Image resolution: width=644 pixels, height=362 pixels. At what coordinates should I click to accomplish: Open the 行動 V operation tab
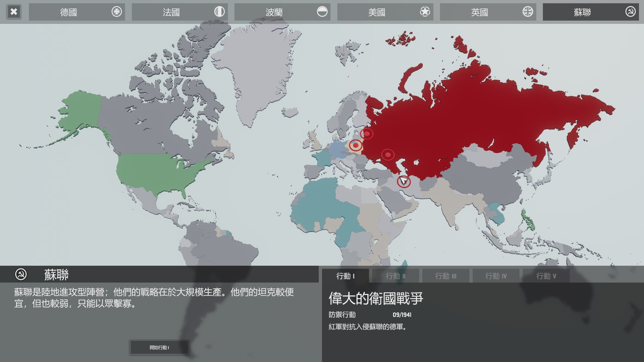click(x=546, y=276)
